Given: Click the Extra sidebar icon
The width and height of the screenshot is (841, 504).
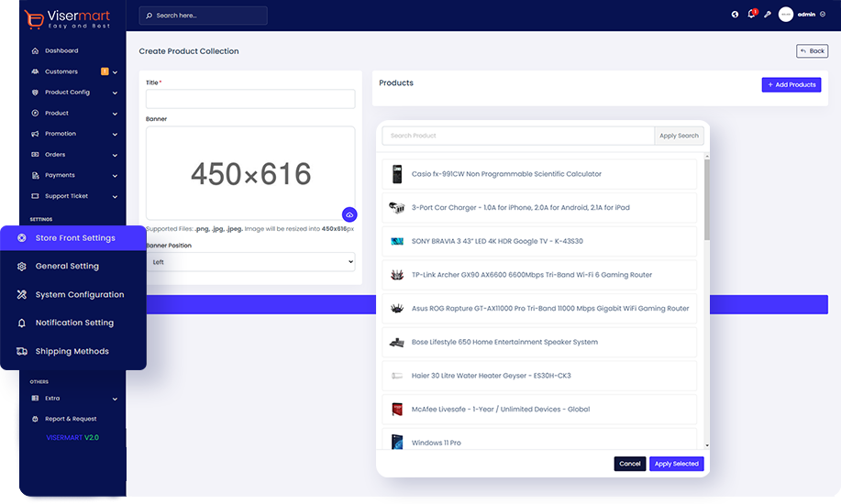Looking at the screenshot, I should coord(36,399).
